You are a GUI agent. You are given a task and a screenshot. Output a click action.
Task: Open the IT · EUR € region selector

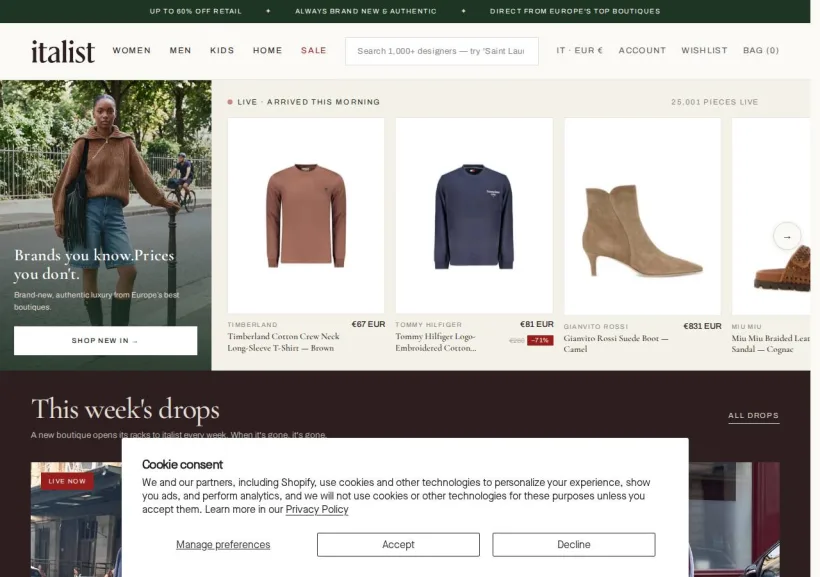click(x=579, y=51)
